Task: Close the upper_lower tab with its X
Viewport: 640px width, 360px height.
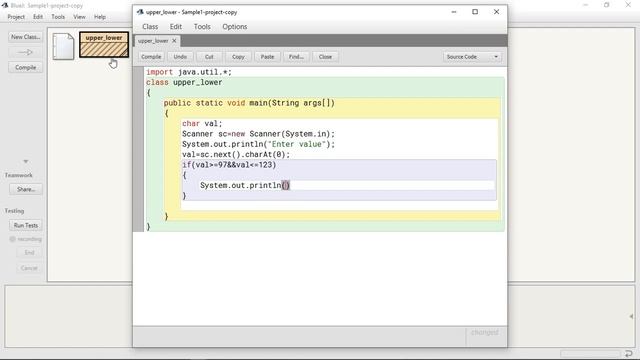Action: coord(174,41)
